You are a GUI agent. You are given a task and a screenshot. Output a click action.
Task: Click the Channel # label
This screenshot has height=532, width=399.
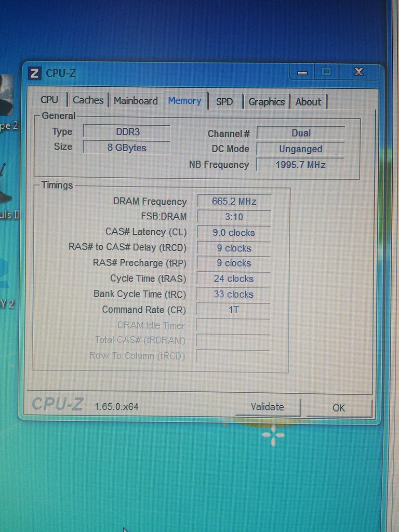(229, 134)
